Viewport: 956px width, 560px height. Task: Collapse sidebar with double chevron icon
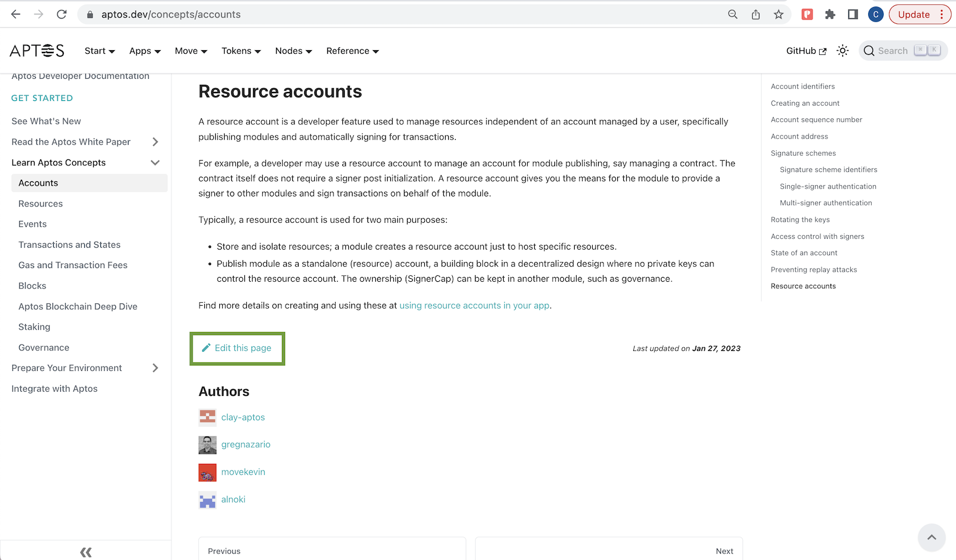point(85,552)
